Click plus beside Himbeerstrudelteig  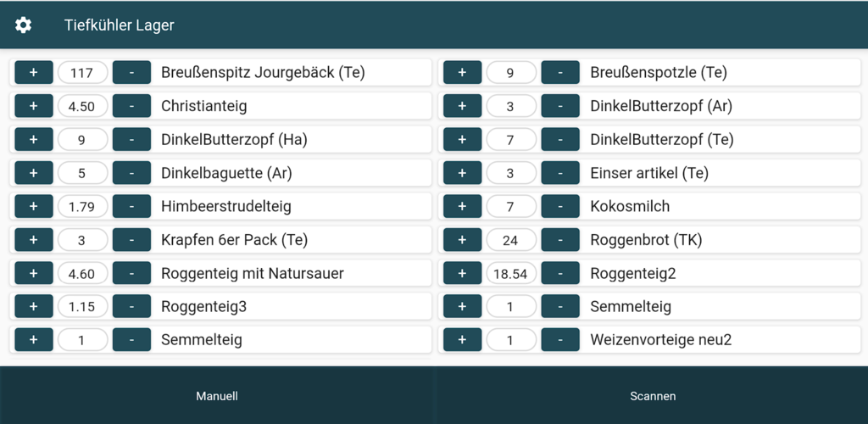[x=34, y=206]
